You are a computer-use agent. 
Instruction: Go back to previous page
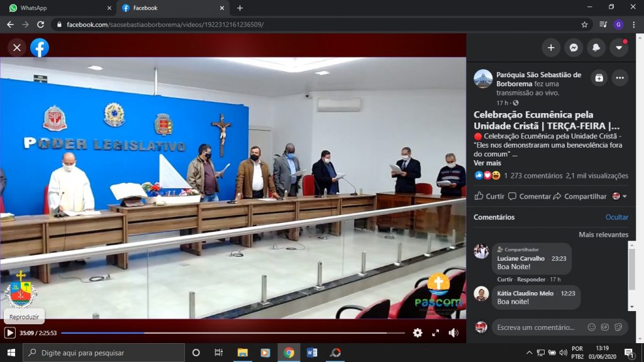click(x=10, y=25)
